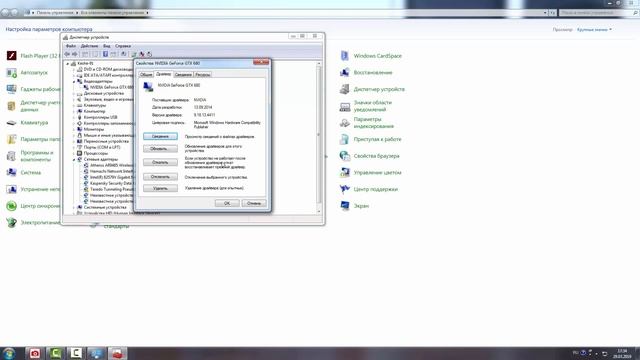Viewport: 640px width, 360px height.
Task: Expand IDE ATA/ATAPI controllers node
Action: (x=74, y=76)
